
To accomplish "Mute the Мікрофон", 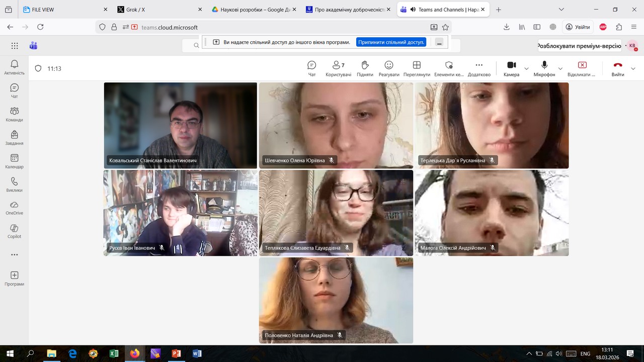I will (x=544, y=68).
